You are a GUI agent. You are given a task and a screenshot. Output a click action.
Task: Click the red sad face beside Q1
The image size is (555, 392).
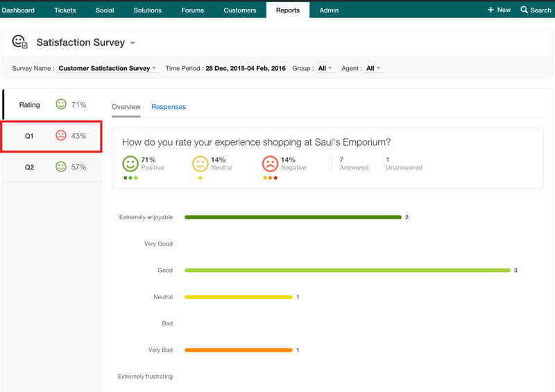pyautogui.click(x=61, y=136)
